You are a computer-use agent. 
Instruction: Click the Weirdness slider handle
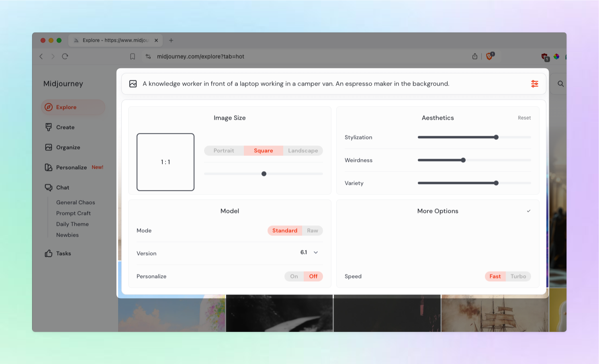[463, 160]
